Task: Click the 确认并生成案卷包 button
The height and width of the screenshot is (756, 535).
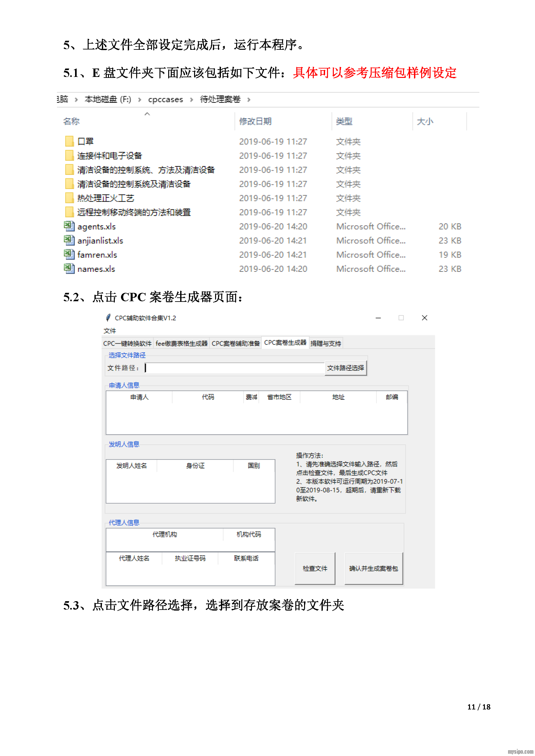Action: (374, 568)
